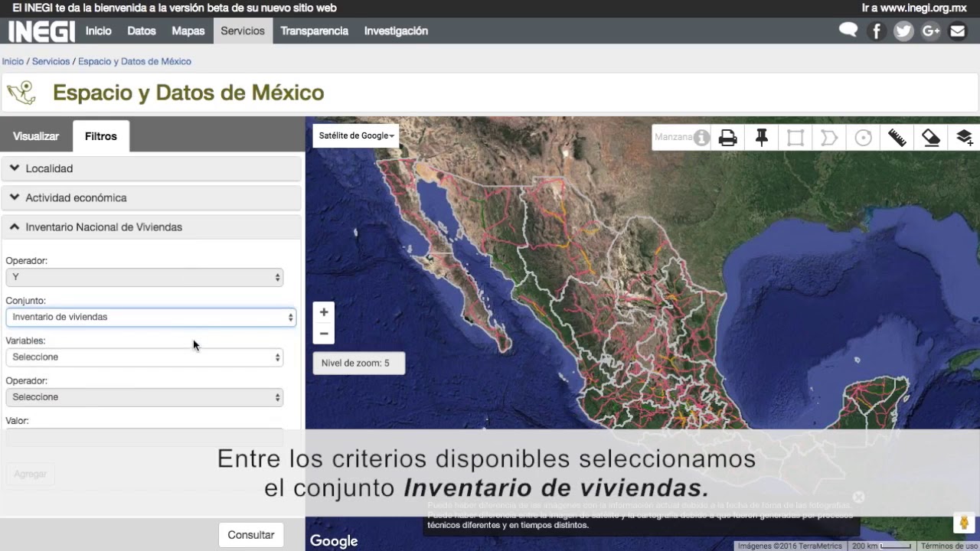Screen dimensions: 980x551
Task: Open the Variables dropdown
Action: click(145, 357)
